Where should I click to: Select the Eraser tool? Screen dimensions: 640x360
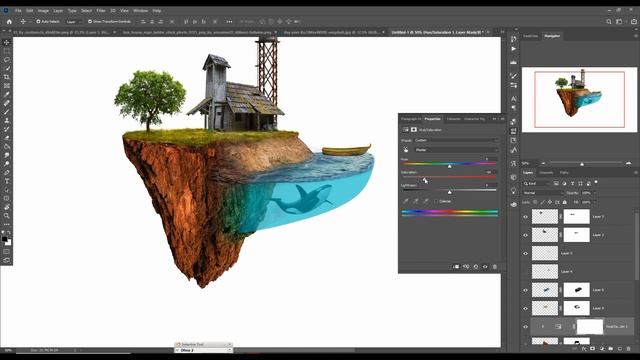pyautogui.click(x=7, y=138)
